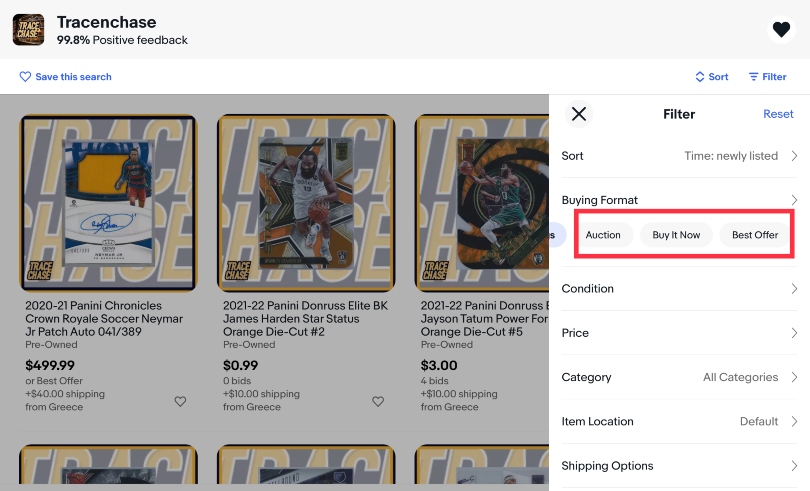This screenshot has height=491, width=810.
Task: Click the Sort arrows icon in header
Action: click(700, 77)
